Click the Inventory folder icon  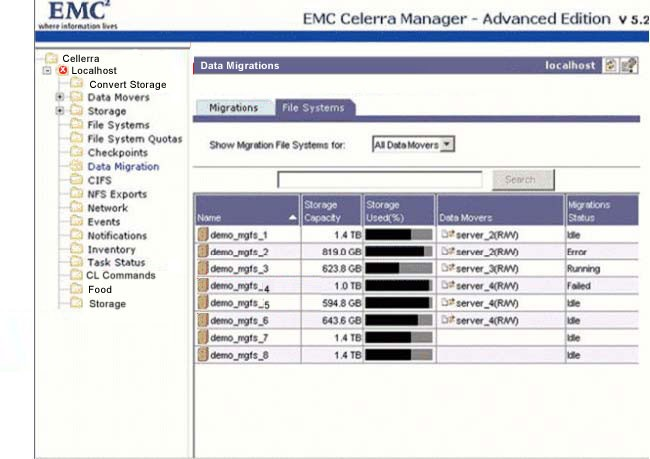point(76,248)
